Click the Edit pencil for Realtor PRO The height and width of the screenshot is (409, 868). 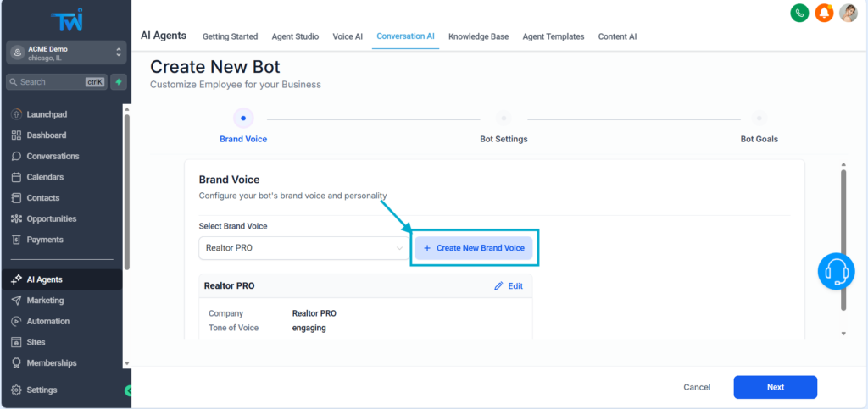click(509, 286)
